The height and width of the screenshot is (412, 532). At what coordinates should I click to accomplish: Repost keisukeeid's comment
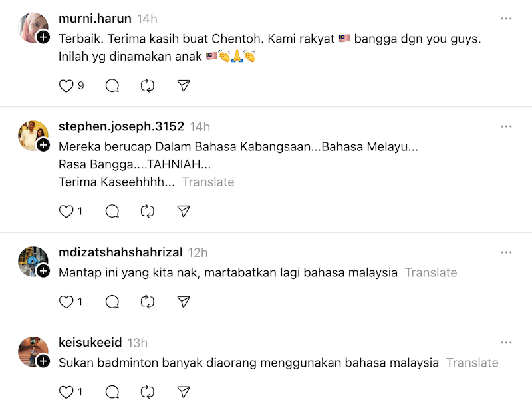coord(148,392)
